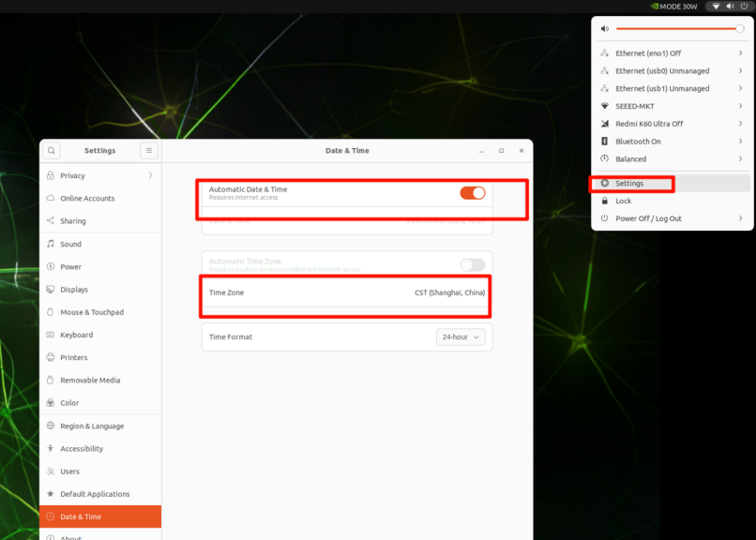Click the Keyboard icon in sidebar
Screen dimensions: 756x540
coord(50,335)
